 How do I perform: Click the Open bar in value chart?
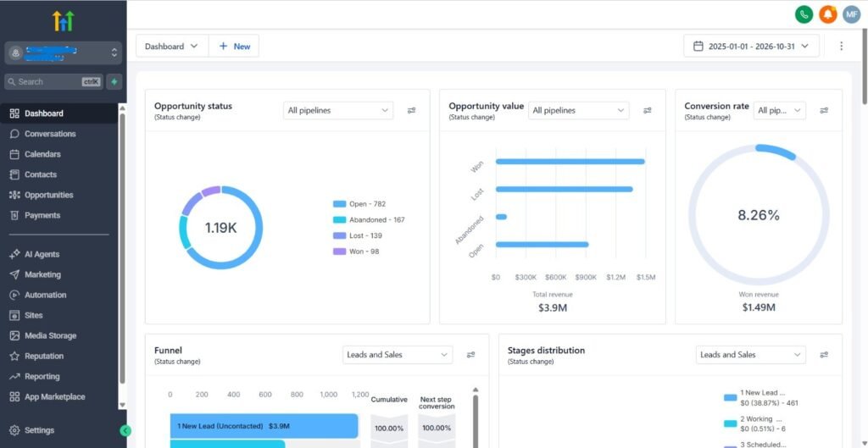(x=542, y=245)
